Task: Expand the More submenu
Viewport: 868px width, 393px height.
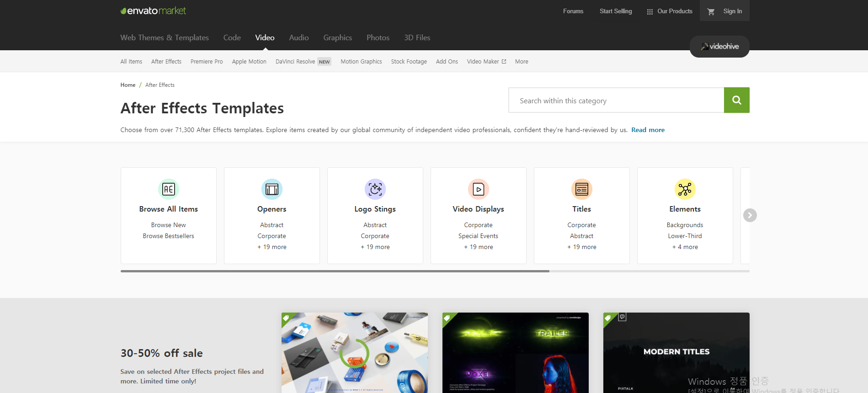Action: click(x=522, y=62)
